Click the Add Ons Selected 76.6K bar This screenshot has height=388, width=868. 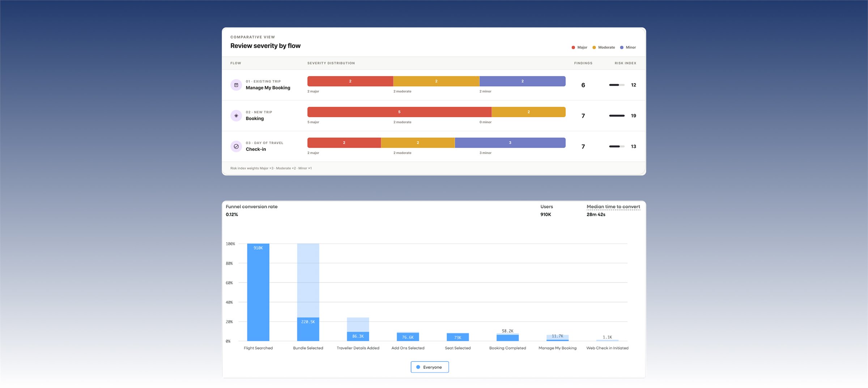408,337
